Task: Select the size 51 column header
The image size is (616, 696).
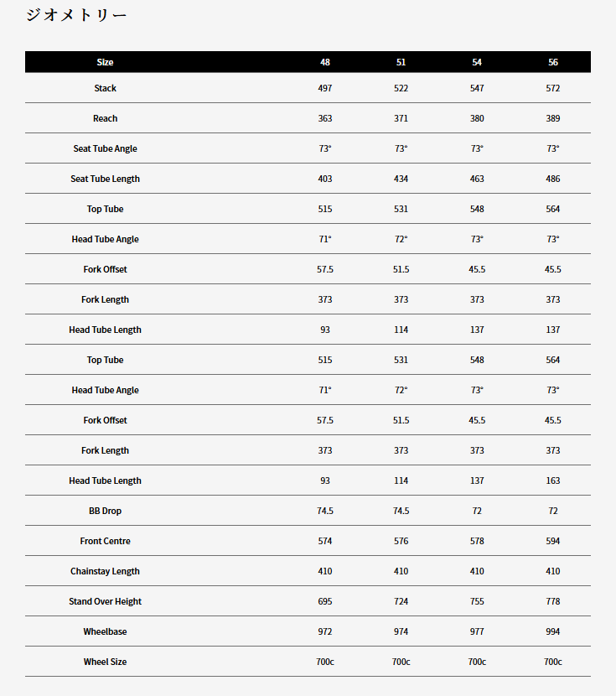Action: pyautogui.click(x=401, y=62)
